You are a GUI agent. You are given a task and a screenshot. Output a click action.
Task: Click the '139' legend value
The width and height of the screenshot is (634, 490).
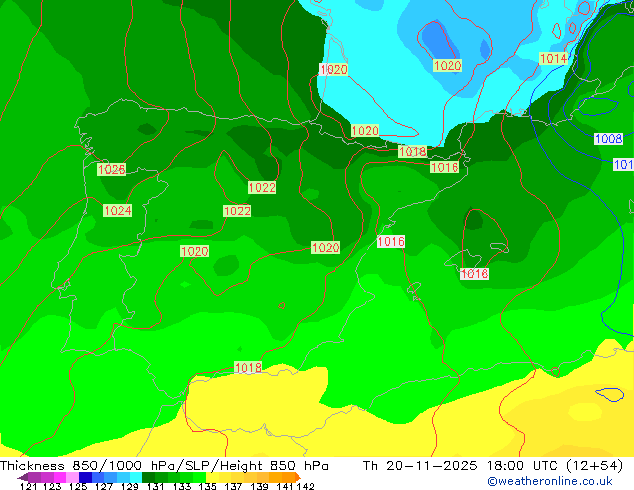pos(259,486)
